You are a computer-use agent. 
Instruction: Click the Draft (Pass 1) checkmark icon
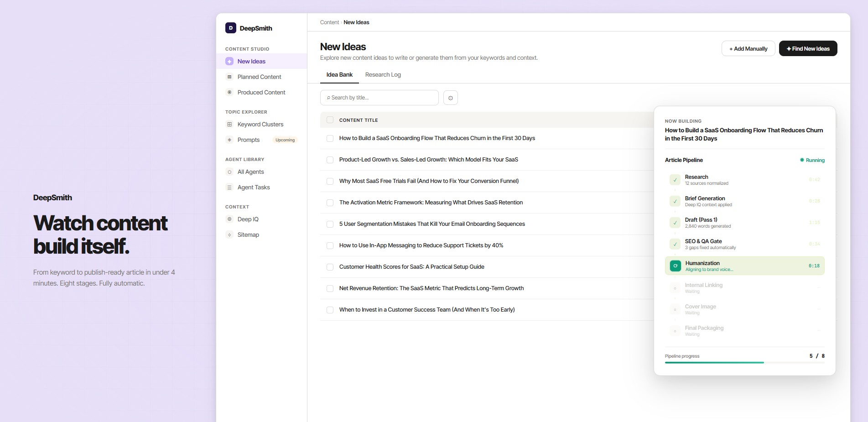[675, 223]
